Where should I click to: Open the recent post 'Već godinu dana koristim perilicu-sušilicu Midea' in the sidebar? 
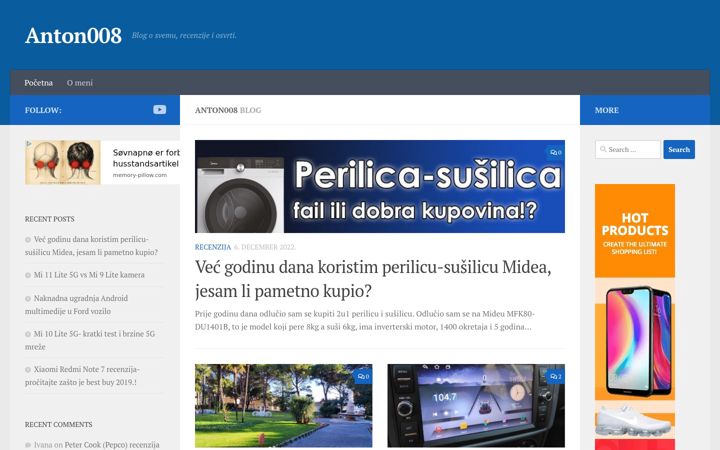tap(91, 246)
